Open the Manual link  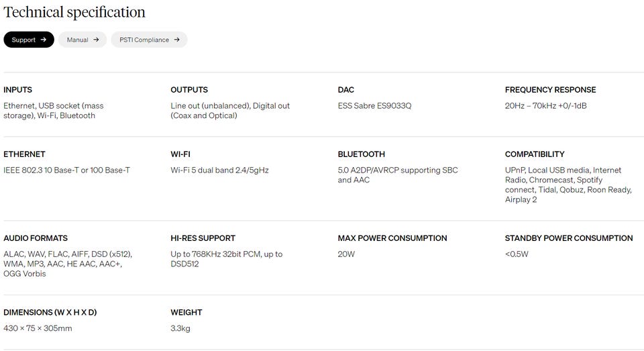pyautogui.click(x=82, y=40)
